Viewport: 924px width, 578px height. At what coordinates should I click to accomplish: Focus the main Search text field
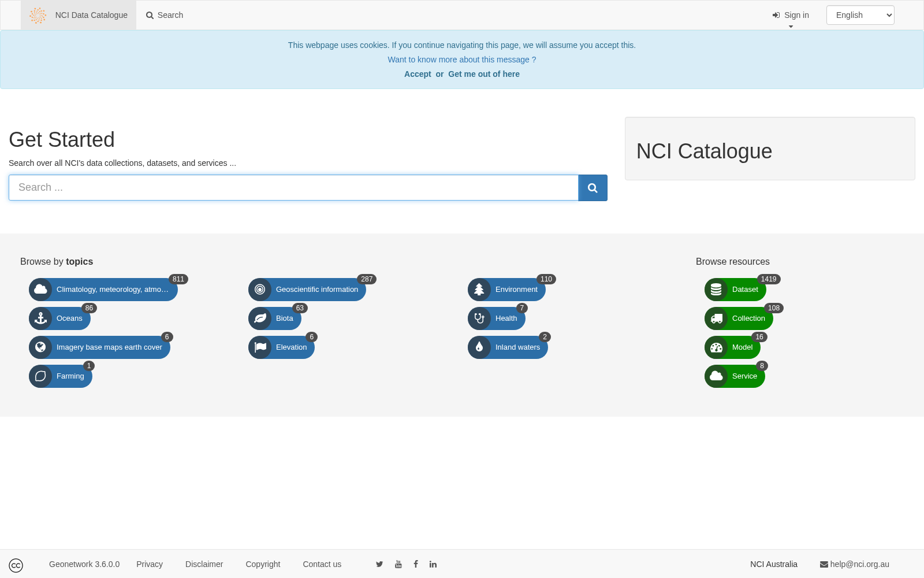click(293, 188)
